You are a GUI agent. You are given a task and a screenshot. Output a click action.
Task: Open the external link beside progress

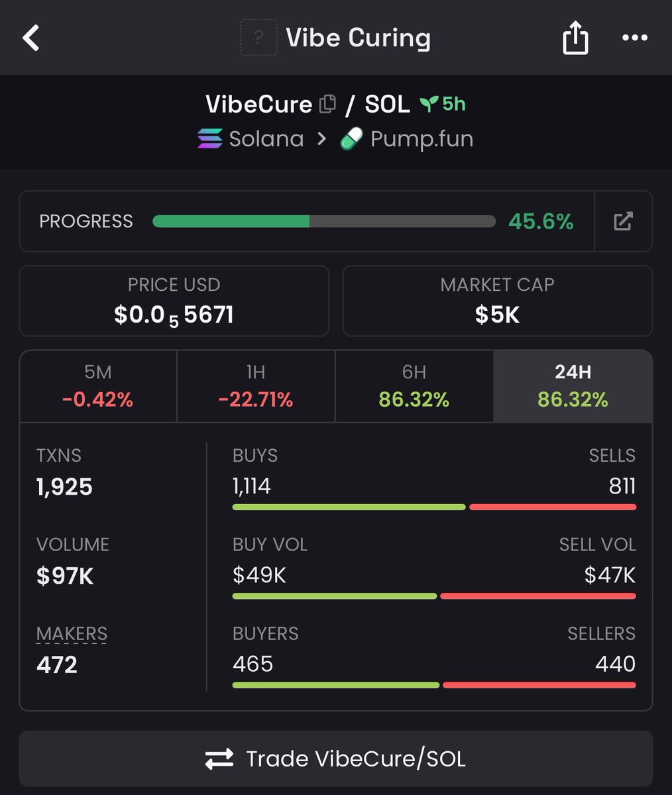click(623, 221)
